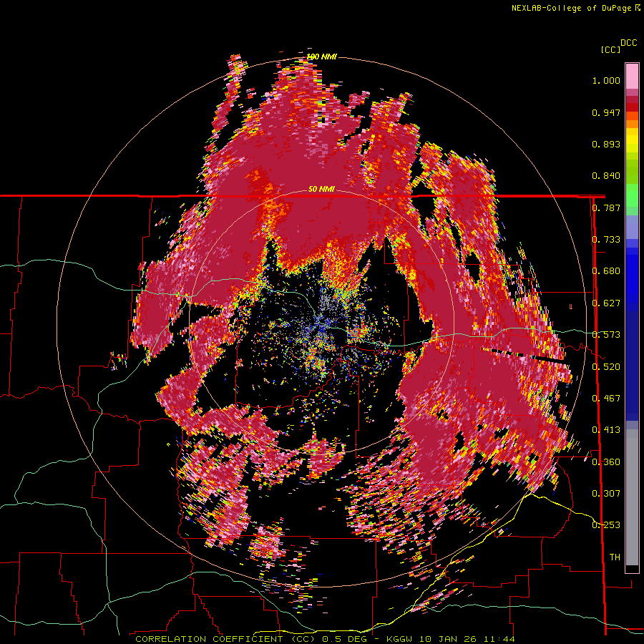Click the KGGW radar site identifier
The height and width of the screenshot is (644, 644).
click(401, 639)
